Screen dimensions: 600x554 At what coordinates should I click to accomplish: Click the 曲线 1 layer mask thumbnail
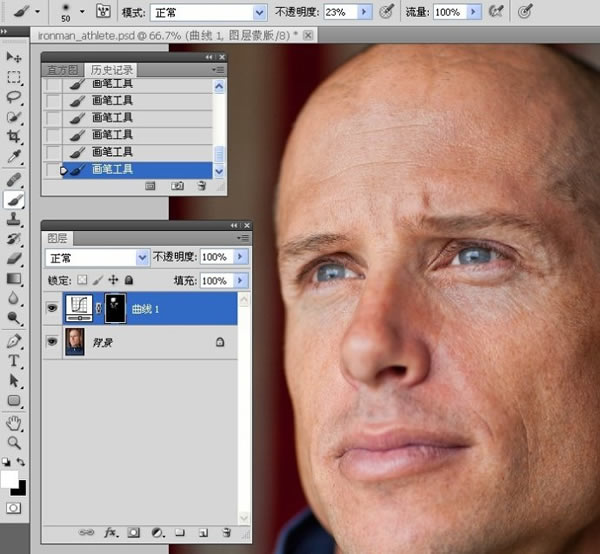[x=115, y=308]
